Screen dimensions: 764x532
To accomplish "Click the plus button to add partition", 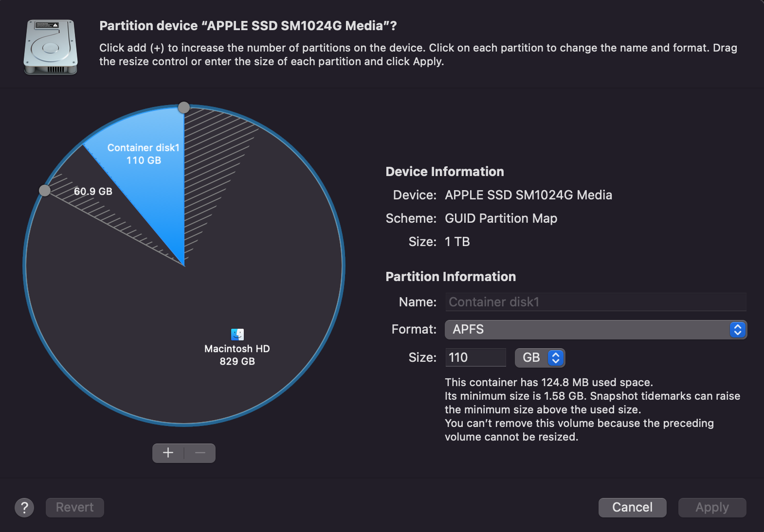I will click(168, 453).
